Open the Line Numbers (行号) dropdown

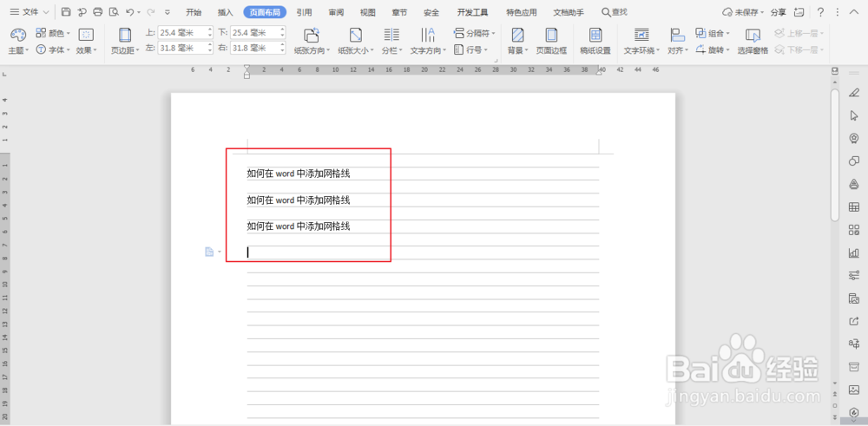(x=470, y=49)
